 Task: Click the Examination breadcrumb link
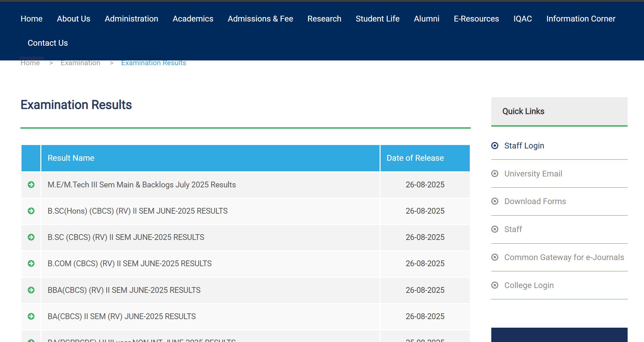coord(81,62)
